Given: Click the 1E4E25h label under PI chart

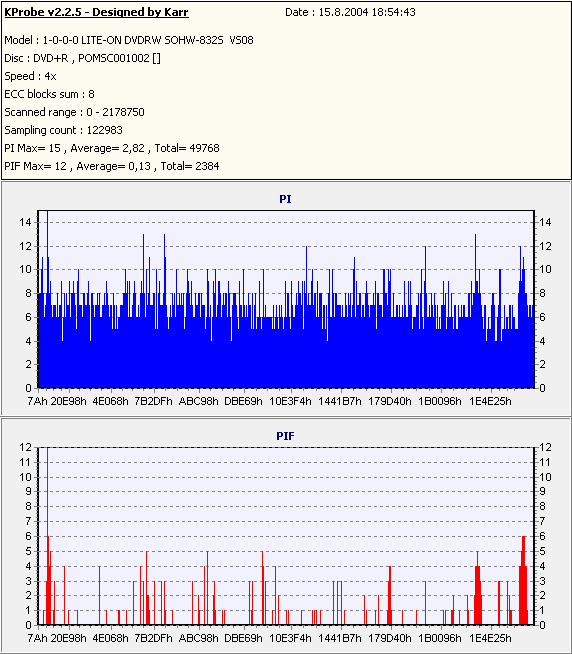Looking at the screenshot, I should click(490, 401).
